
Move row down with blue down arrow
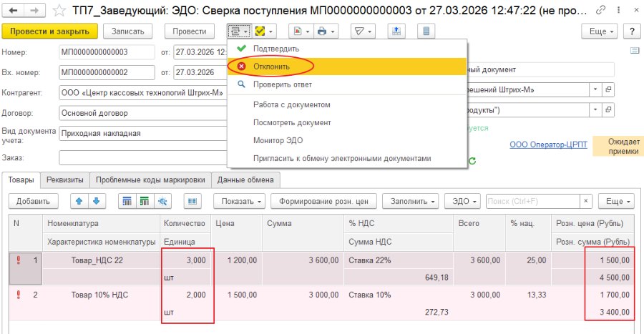97,201
